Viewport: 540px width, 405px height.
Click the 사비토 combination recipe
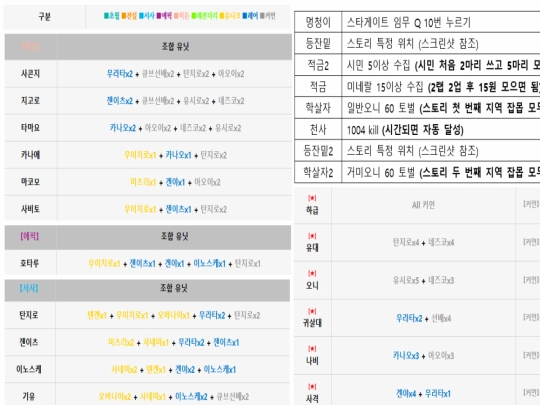coord(176,209)
